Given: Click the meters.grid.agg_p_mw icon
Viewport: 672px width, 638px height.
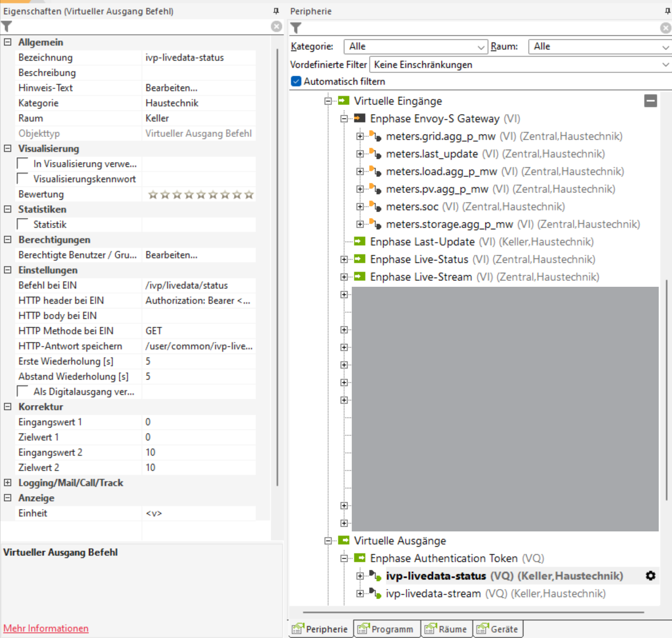Looking at the screenshot, I should [376, 136].
